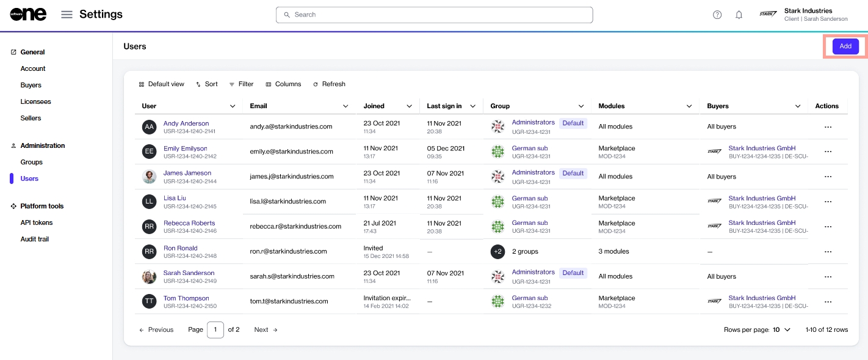Select API tokens in the sidebar
Viewport: 868px width, 360px height.
coord(37,222)
